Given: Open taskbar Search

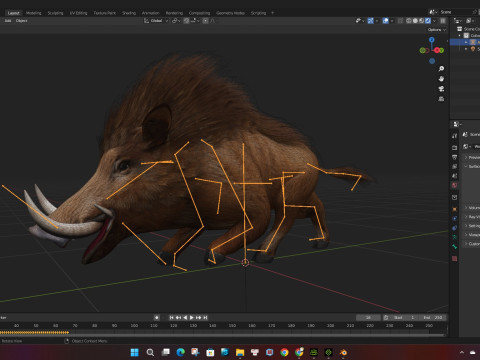Looking at the screenshot, I should pyautogui.click(x=150, y=352).
